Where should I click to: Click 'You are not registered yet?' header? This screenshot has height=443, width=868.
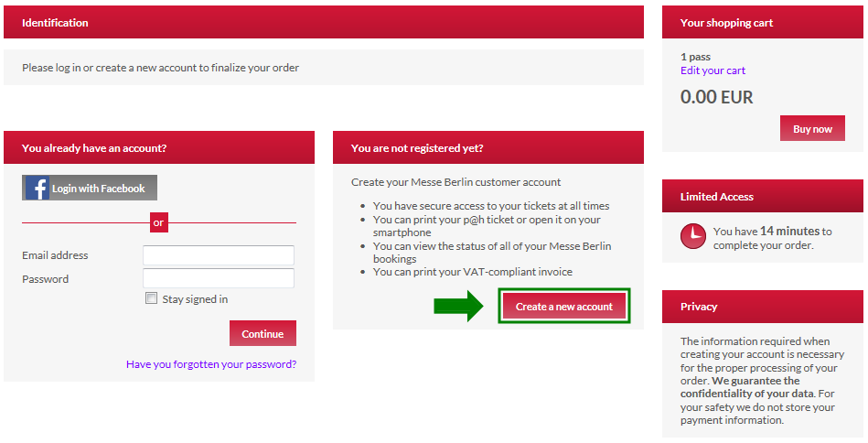[488, 147]
